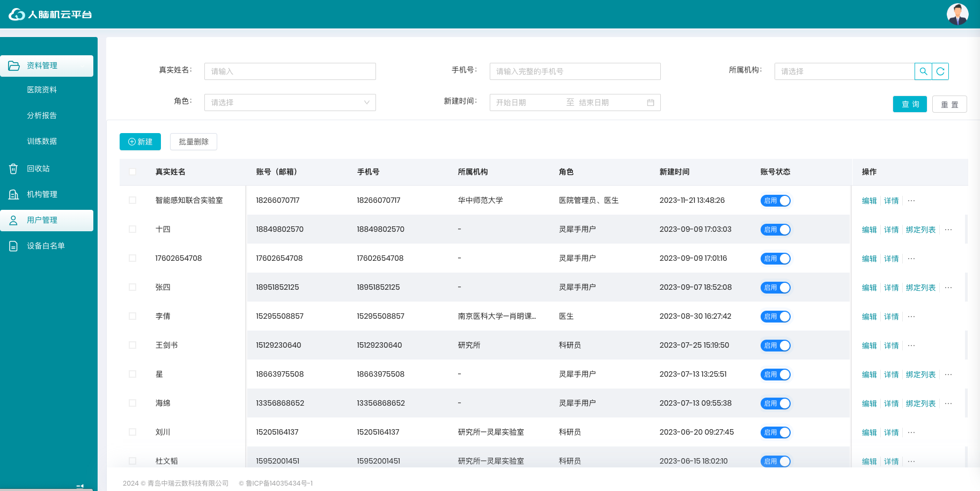The width and height of the screenshot is (980, 491).
Task: Click the platform cloud logo icon
Action: tap(17, 14)
